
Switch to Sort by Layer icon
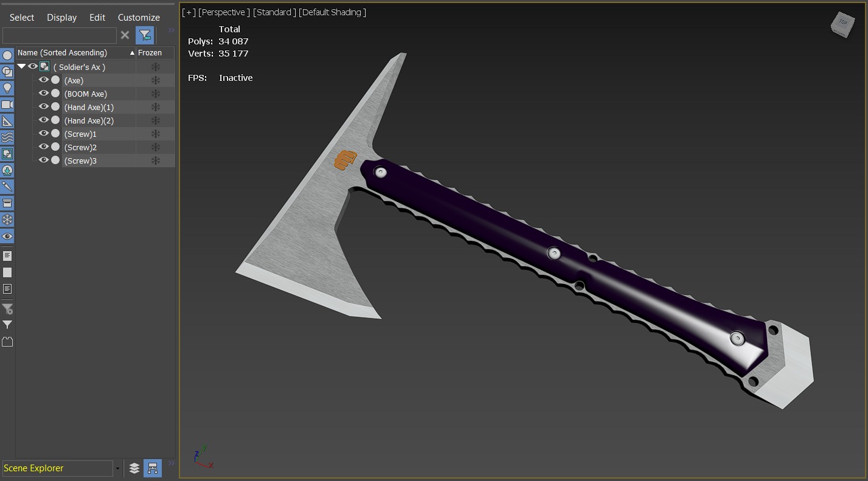tap(134, 468)
